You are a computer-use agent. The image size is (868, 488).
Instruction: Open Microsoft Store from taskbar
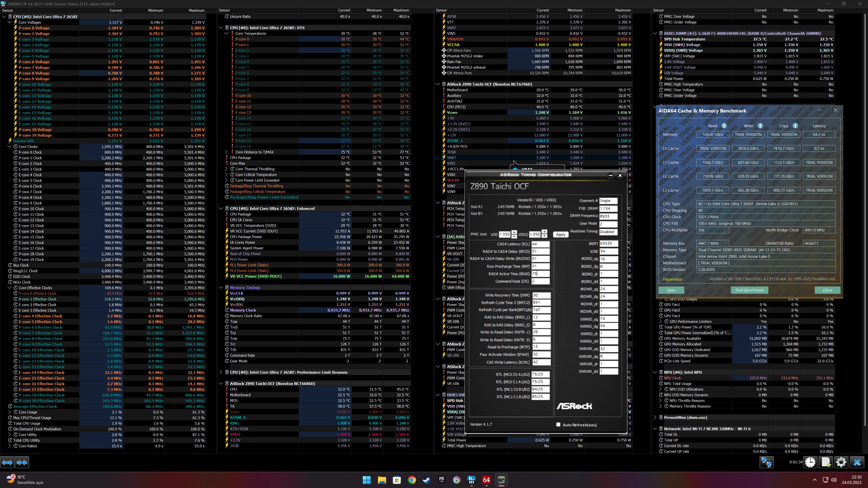(397, 480)
